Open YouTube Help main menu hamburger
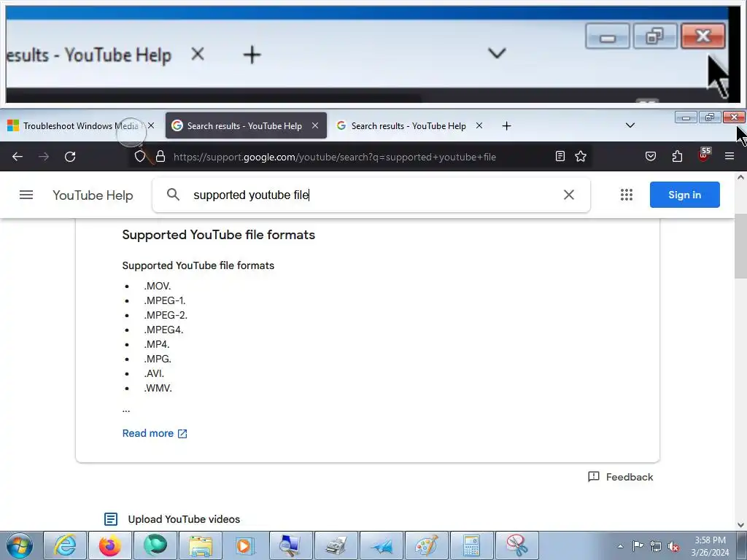747x560 pixels. pos(26,195)
